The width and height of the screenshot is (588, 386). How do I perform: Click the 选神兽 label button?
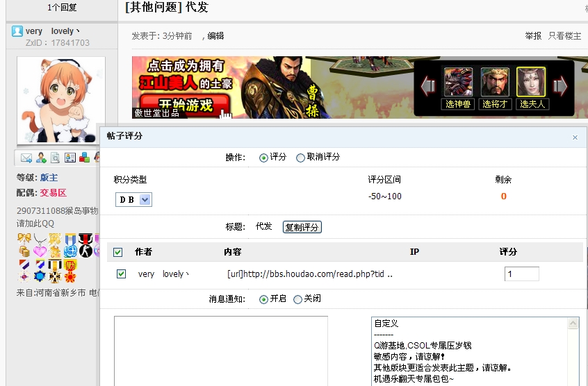(x=458, y=103)
